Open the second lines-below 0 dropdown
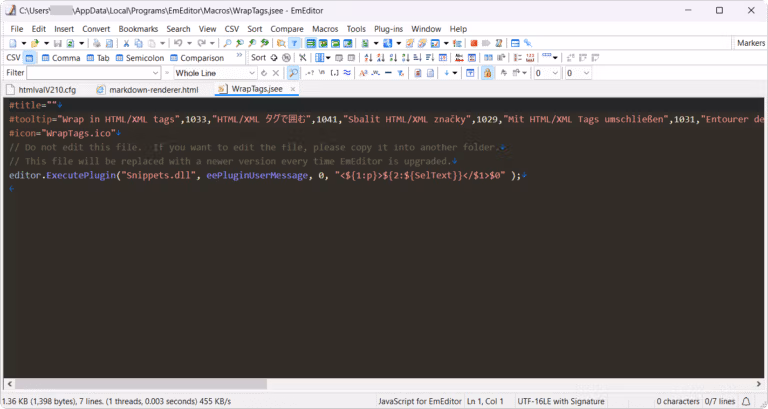Screen dimensions: 768x409 [586, 73]
